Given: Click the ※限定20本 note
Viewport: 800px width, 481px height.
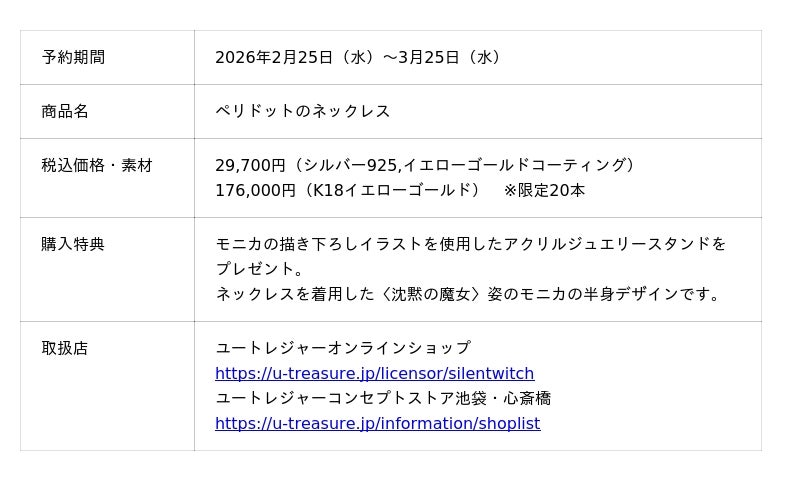Looking at the screenshot, I should (544, 190).
